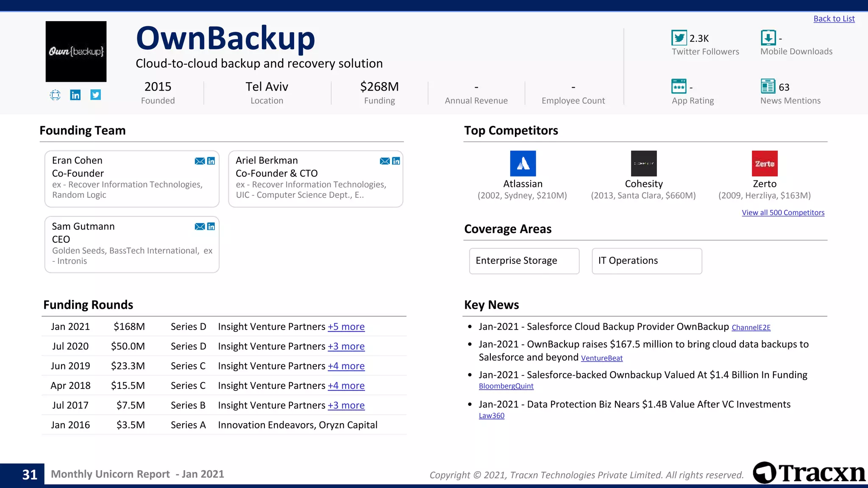The width and height of the screenshot is (868, 488).
Task: Click Tel Aviv location value
Action: click(267, 87)
